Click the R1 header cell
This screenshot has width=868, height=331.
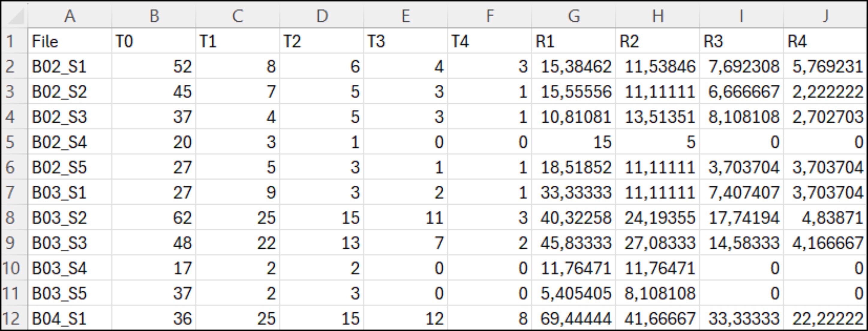(573, 41)
